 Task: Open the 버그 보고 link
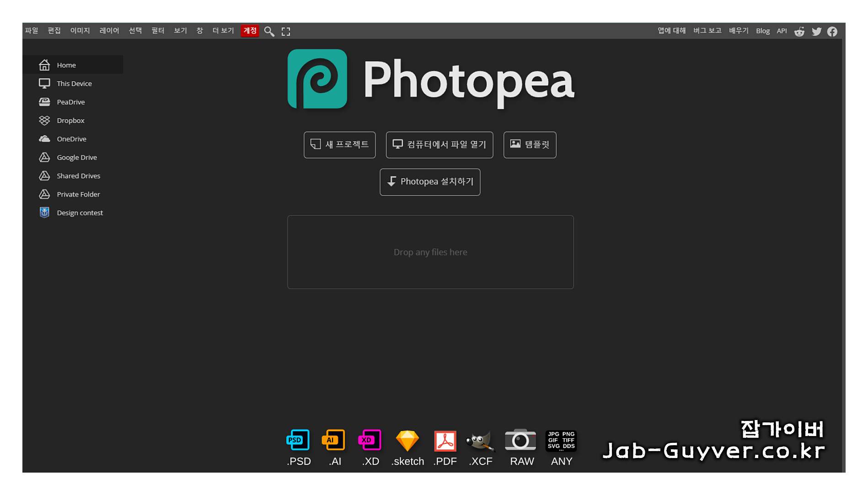click(707, 31)
